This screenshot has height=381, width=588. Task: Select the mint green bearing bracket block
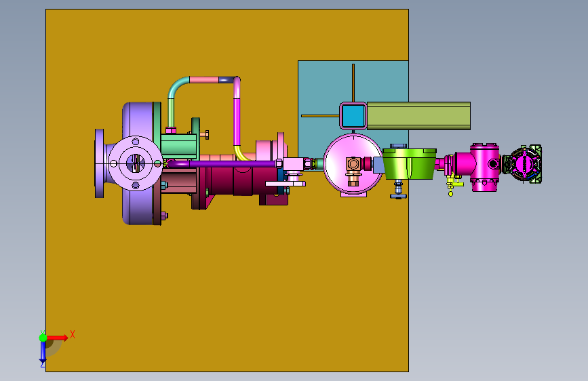(x=179, y=146)
